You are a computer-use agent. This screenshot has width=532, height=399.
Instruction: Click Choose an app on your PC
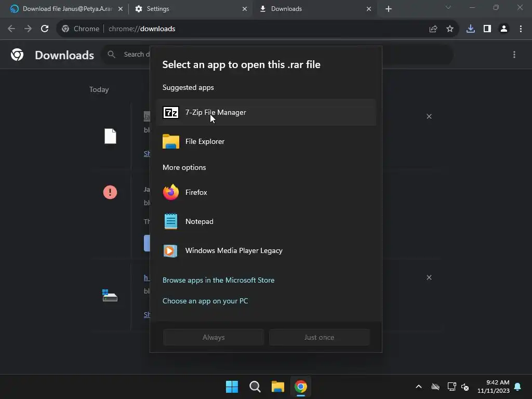pyautogui.click(x=205, y=301)
